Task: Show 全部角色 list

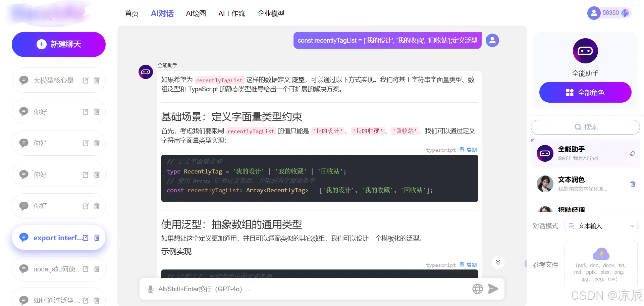Action: pos(585,92)
